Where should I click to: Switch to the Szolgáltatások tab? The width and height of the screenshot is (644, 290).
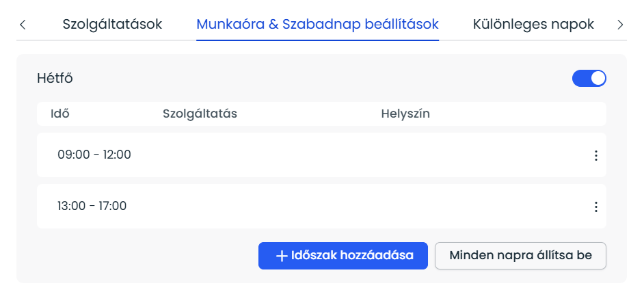[112, 25]
